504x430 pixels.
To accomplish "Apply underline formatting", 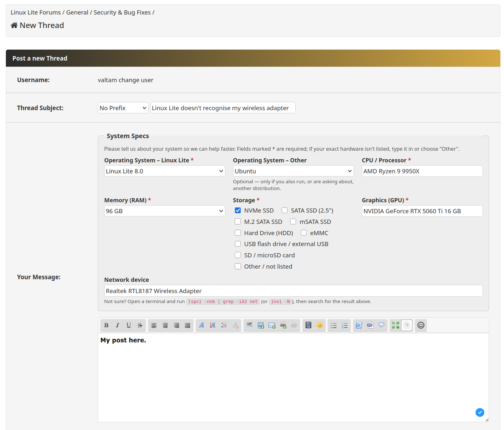I will tap(128, 325).
